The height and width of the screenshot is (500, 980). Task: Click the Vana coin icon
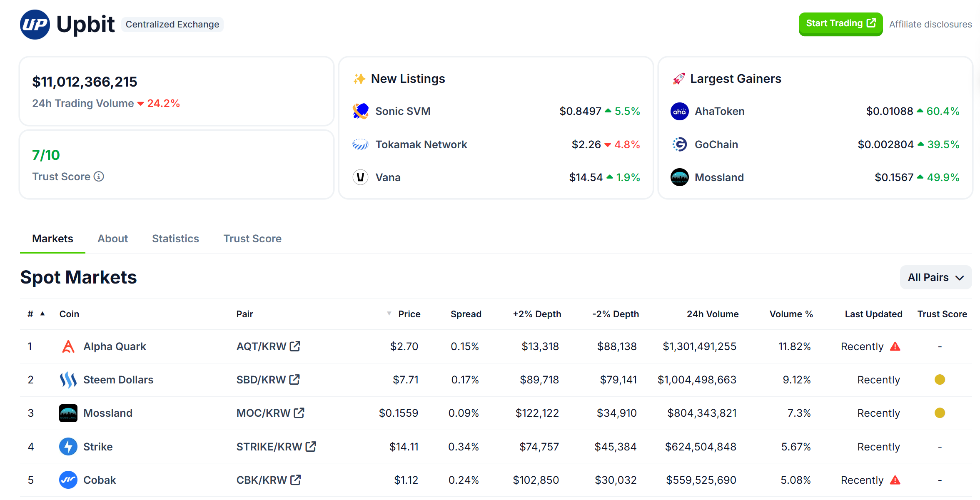[360, 177]
